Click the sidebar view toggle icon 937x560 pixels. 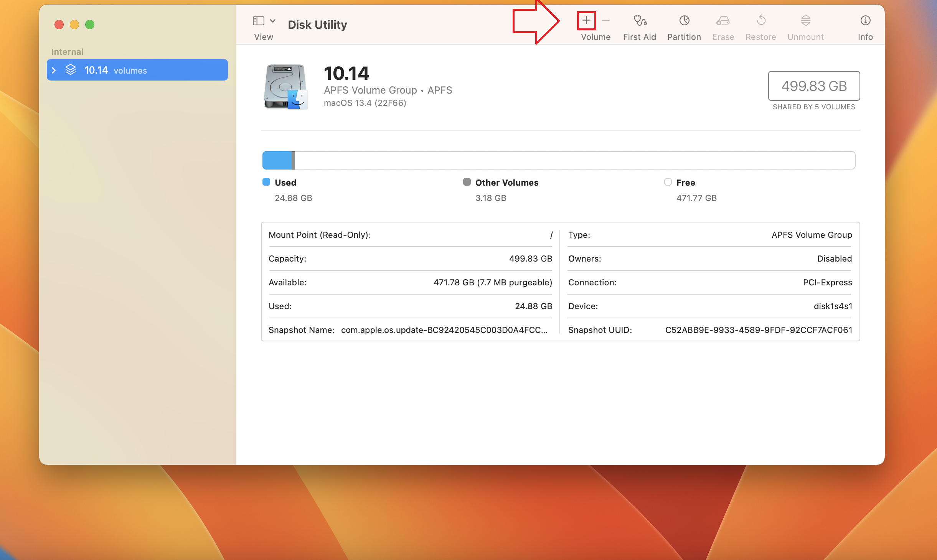[x=258, y=20]
